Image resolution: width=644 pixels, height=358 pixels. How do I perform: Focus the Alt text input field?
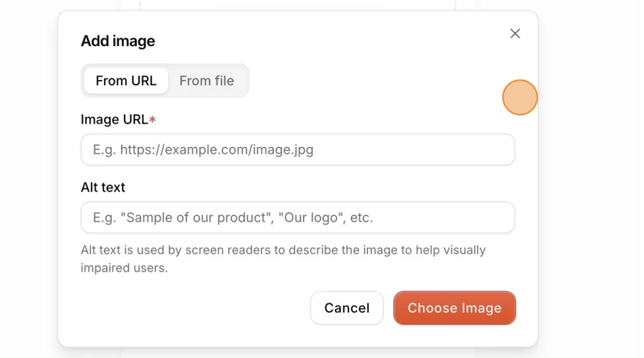tap(297, 217)
